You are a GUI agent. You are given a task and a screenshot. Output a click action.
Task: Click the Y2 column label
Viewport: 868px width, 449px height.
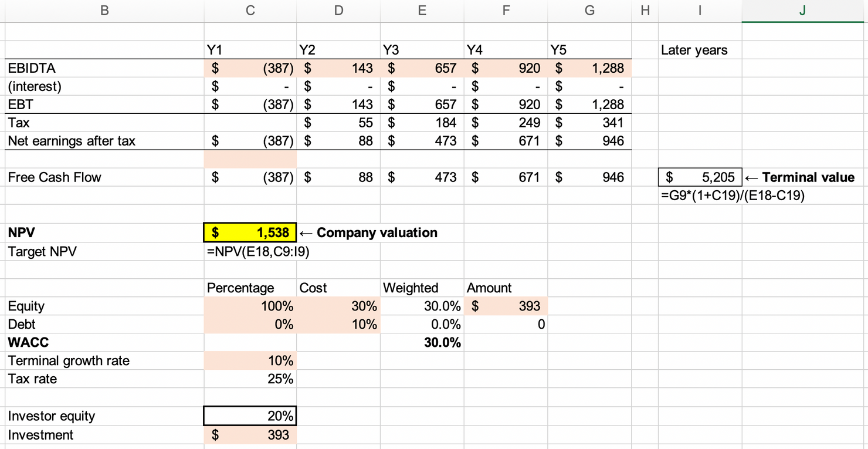click(307, 50)
